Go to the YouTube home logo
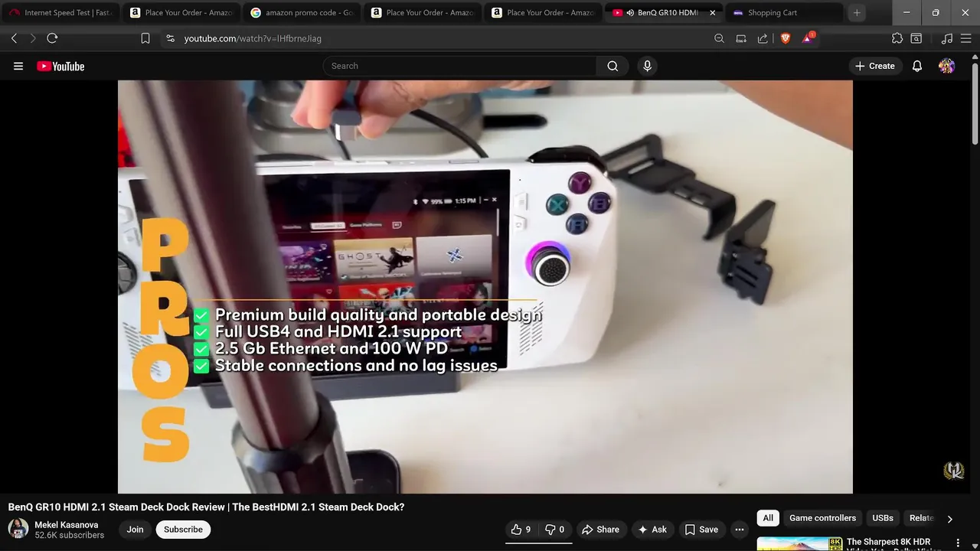980x551 pixels. 60,67
